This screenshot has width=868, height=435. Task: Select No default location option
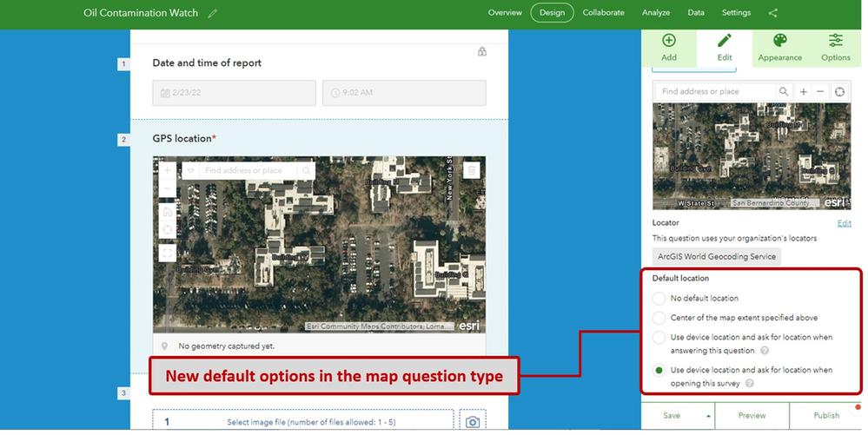[659, 299]
